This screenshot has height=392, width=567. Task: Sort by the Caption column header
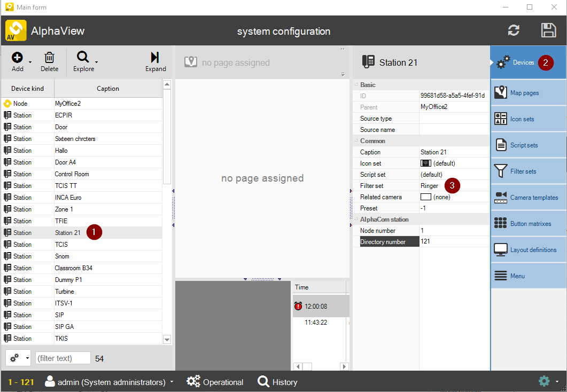108,89
